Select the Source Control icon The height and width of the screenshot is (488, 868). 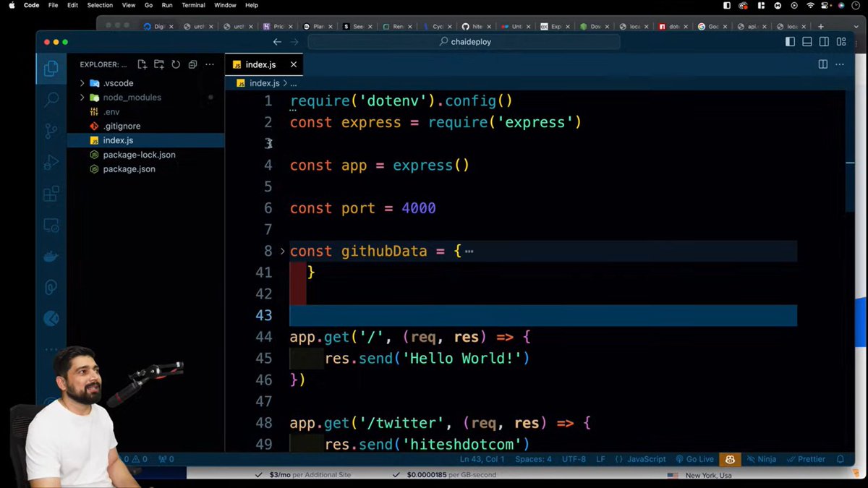coord(51,130)
